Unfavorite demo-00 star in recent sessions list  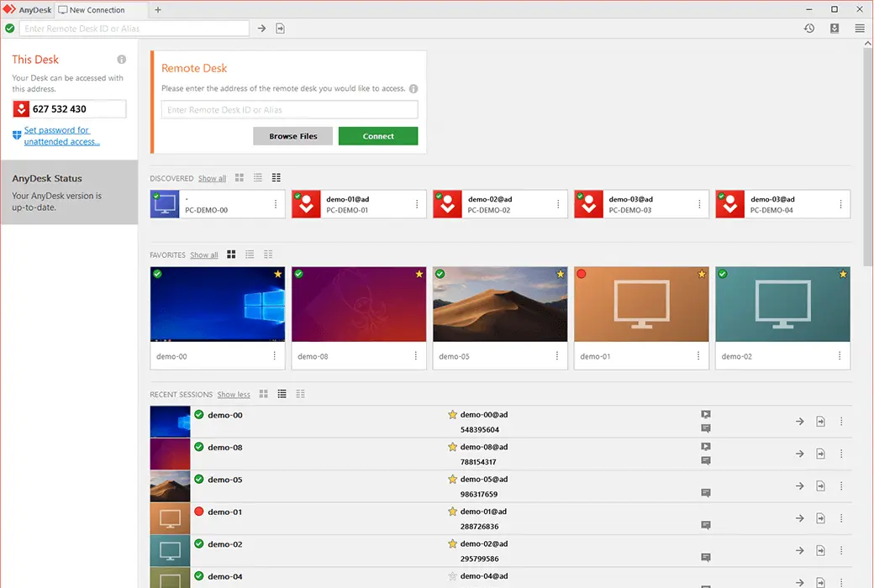(452, 415)
